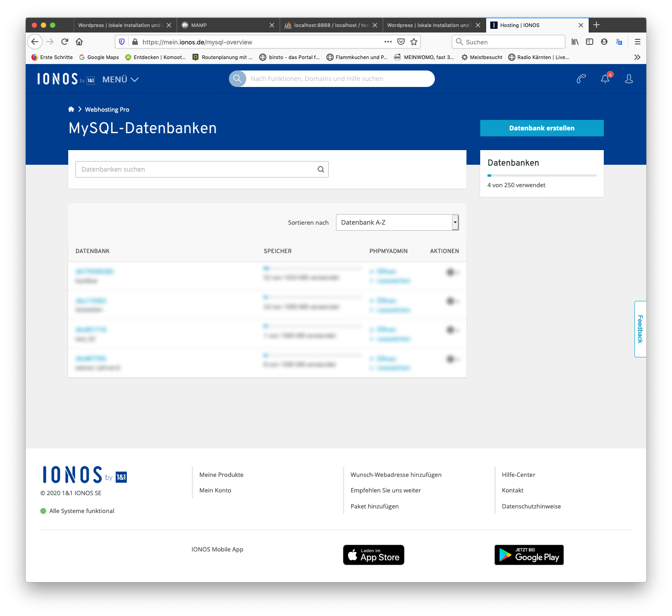Click the Datenbank erstellen button
The width and height of the screenshot is (672, 616).
point(542,128)
